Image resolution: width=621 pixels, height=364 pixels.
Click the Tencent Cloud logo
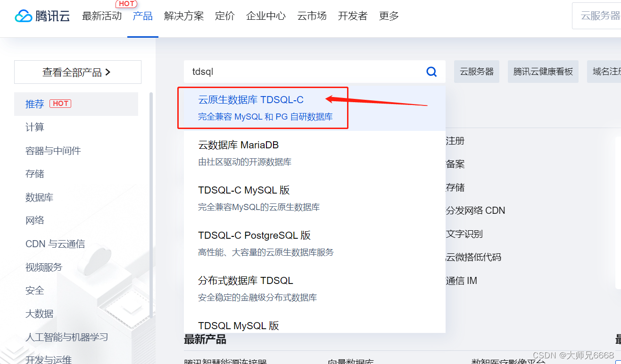(42, 16)
